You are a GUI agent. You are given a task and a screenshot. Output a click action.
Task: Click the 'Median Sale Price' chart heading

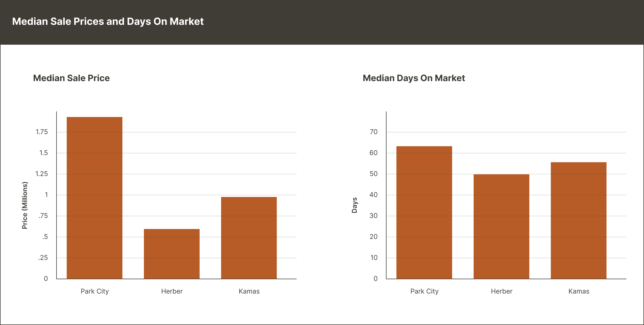coord(71,78)
